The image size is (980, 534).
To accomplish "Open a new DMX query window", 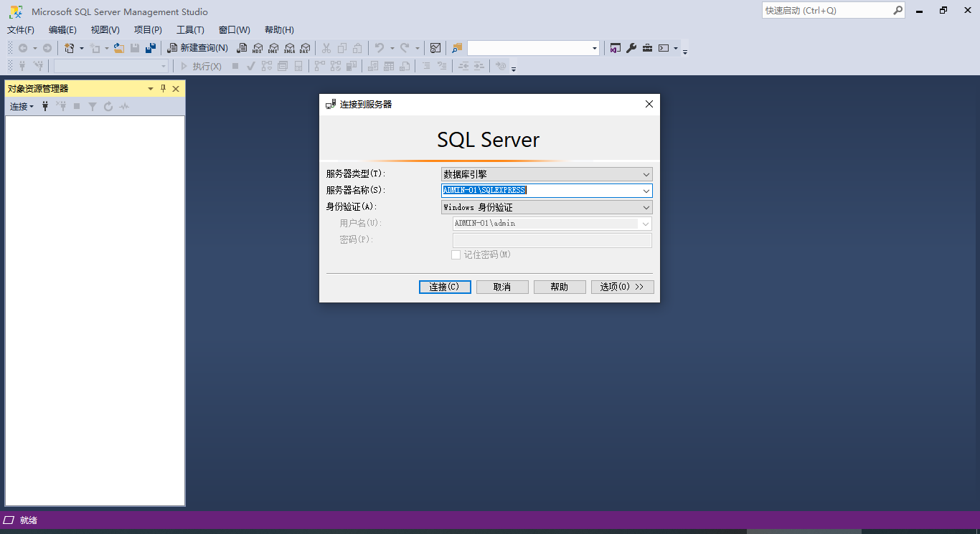I will [273, 48].
